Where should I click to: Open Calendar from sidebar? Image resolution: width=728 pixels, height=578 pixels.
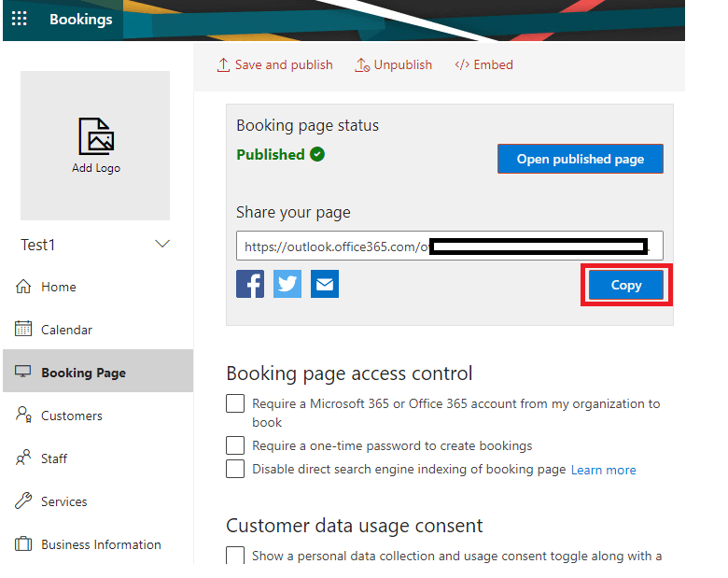98,330
